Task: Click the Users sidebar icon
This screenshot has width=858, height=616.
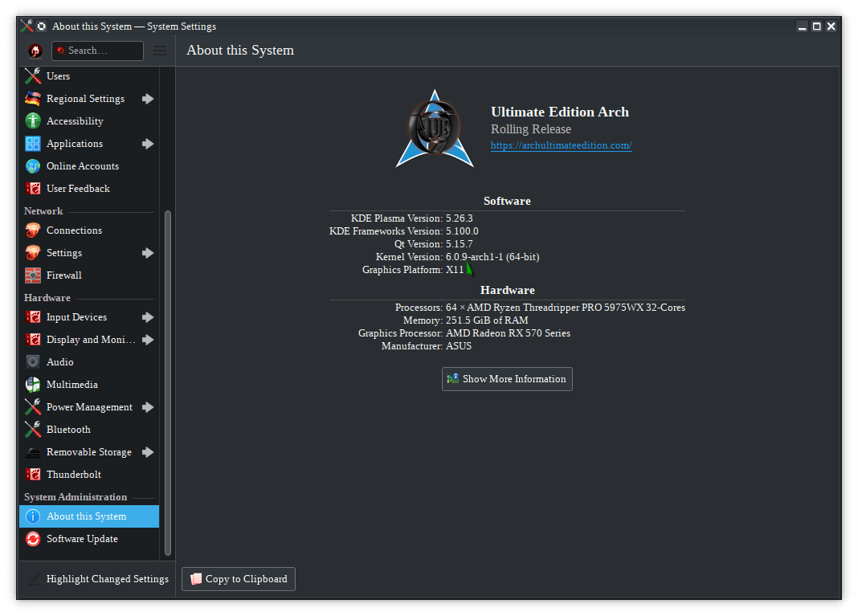Action: point(33,76)
